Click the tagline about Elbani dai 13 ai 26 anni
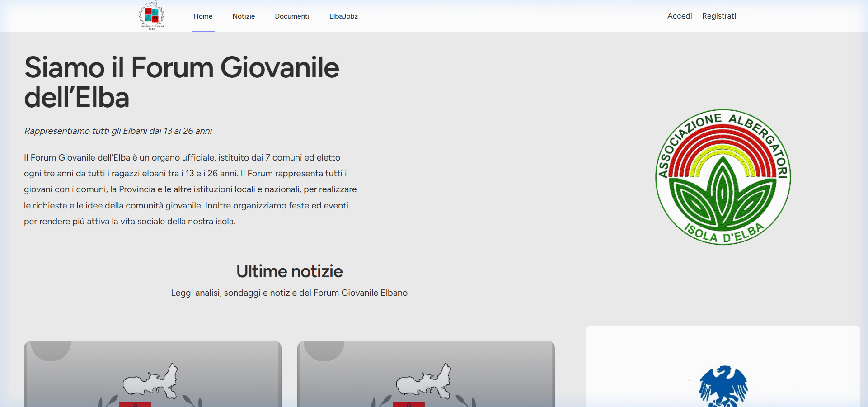 pyautogui.click(x=118, y=131)
